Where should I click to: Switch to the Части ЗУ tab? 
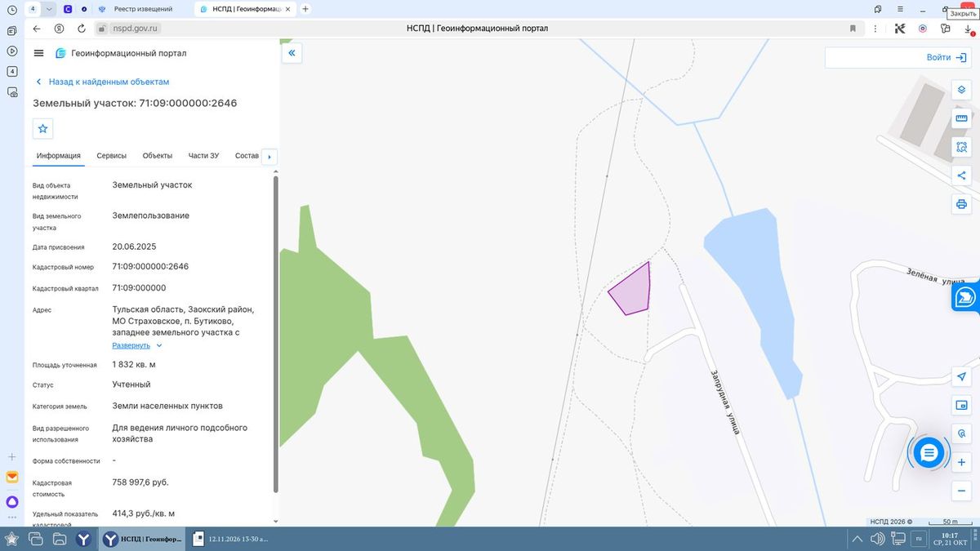(203, 155)
